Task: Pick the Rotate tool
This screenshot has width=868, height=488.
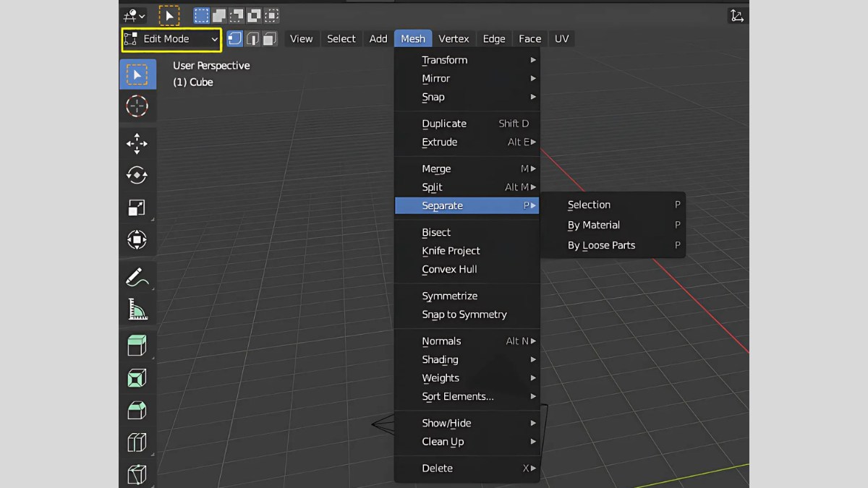Action: click(x=137, y=176)
